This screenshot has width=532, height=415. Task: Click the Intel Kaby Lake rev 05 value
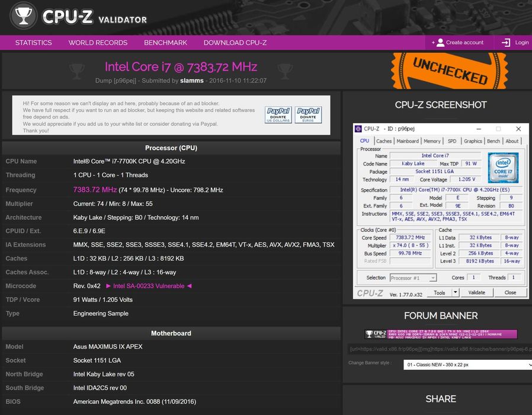(104, 374)
